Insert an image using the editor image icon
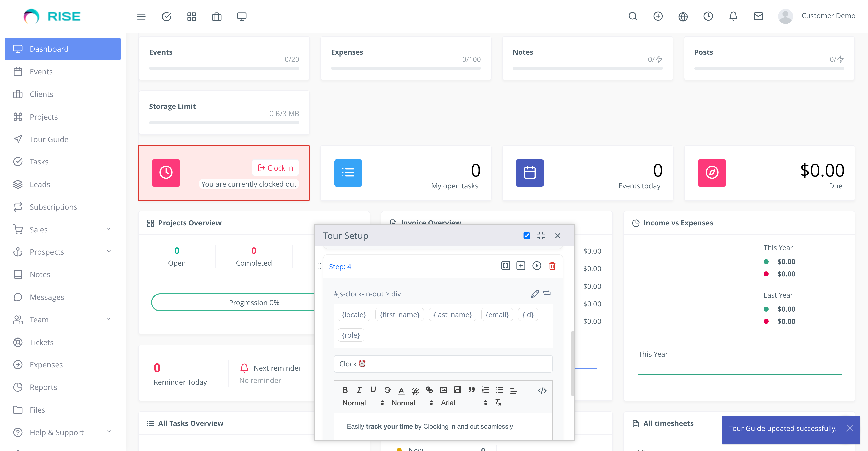This screenshot has width=868, height=451. point(443,390)
